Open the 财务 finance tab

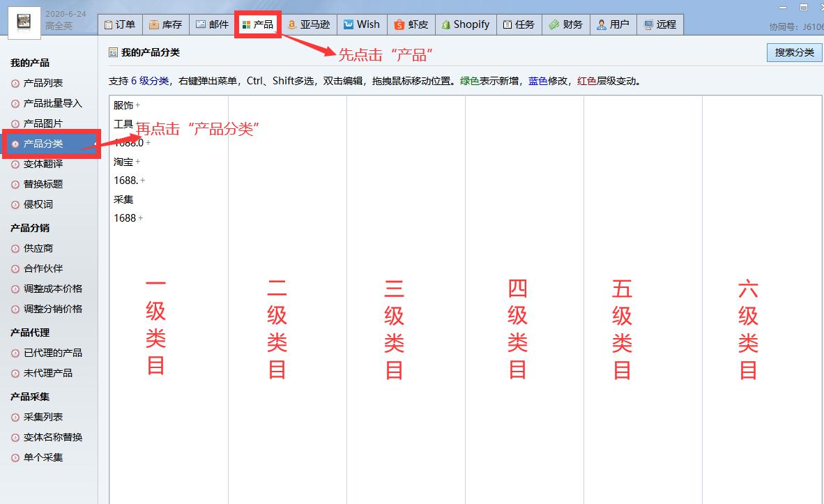565,24
